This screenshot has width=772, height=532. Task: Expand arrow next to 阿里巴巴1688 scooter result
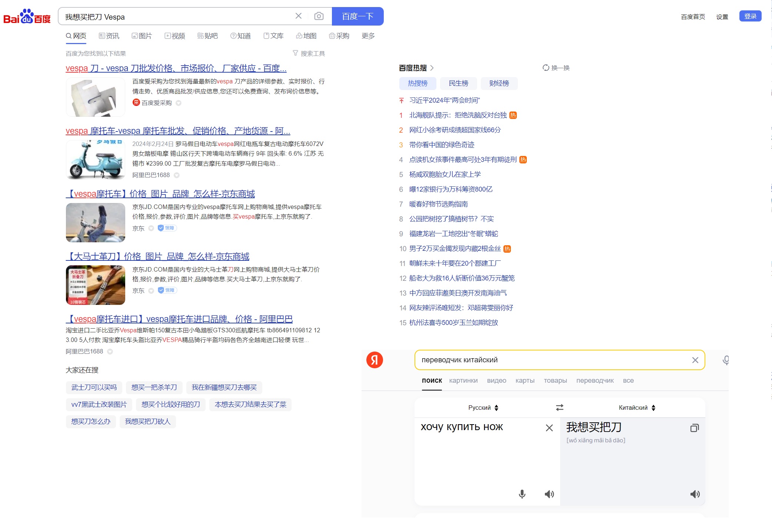pos(177,175)
